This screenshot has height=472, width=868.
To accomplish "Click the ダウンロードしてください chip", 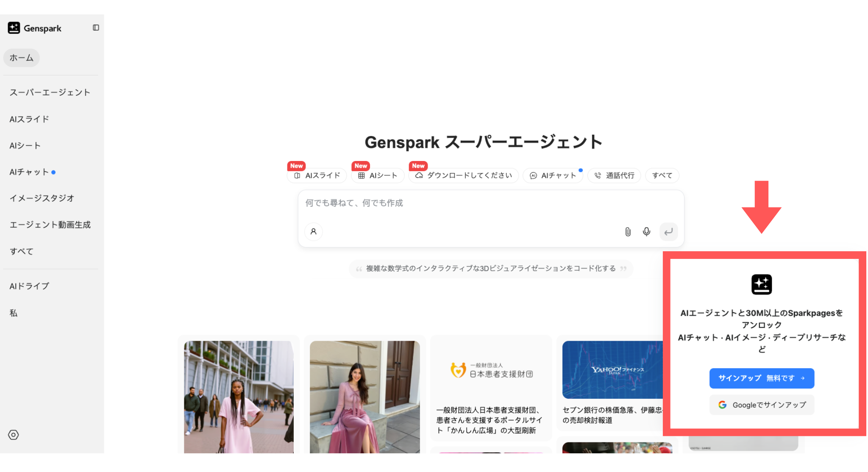I will [x=464, y=175].
